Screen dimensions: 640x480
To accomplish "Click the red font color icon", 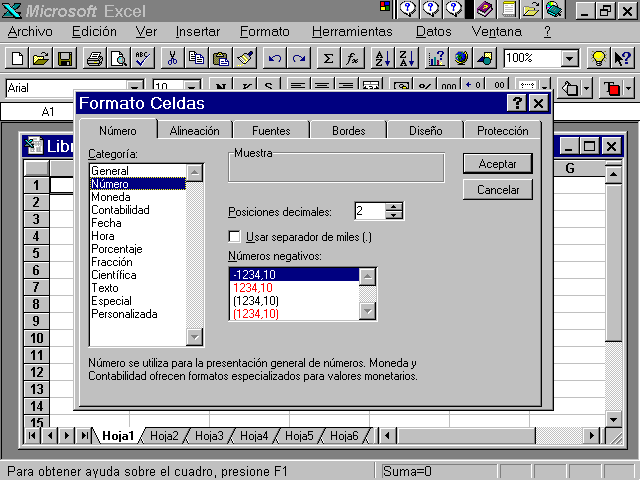I will 612,88.
